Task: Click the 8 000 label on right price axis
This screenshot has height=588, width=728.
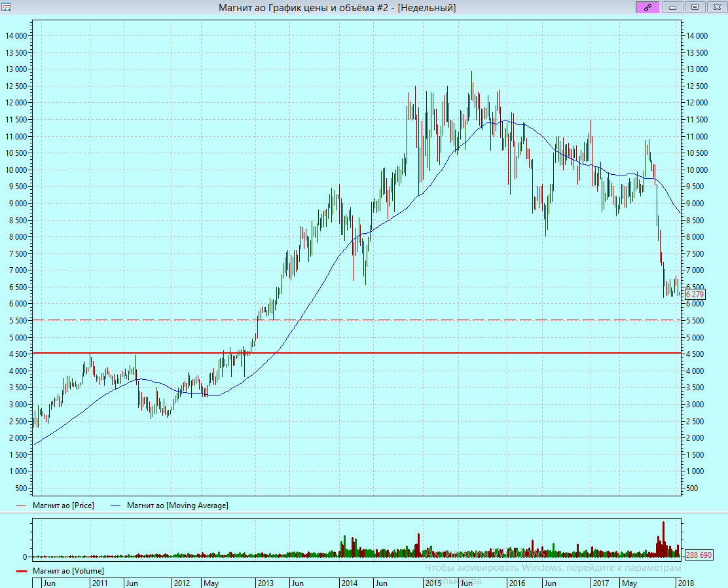Action: [x=695, y=237]
